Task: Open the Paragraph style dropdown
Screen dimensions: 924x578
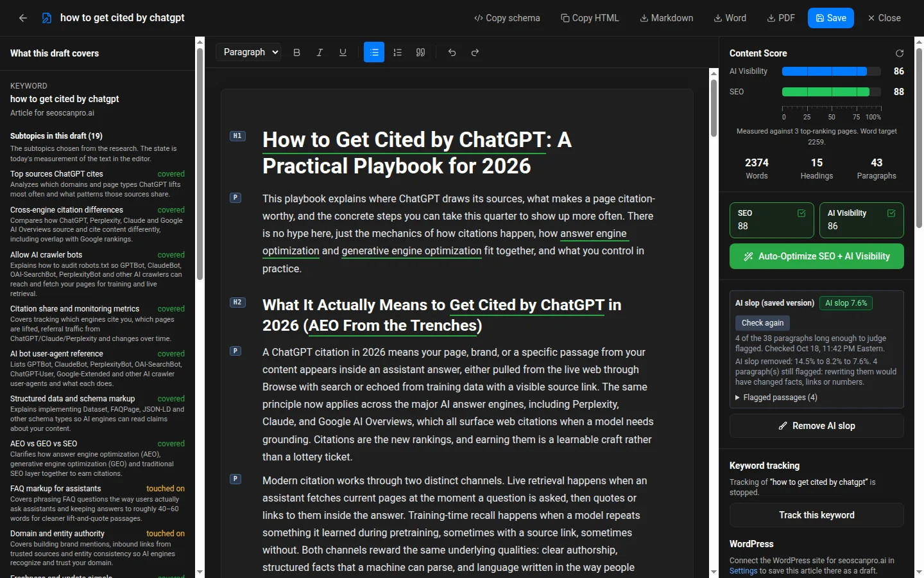Action: 249,52
